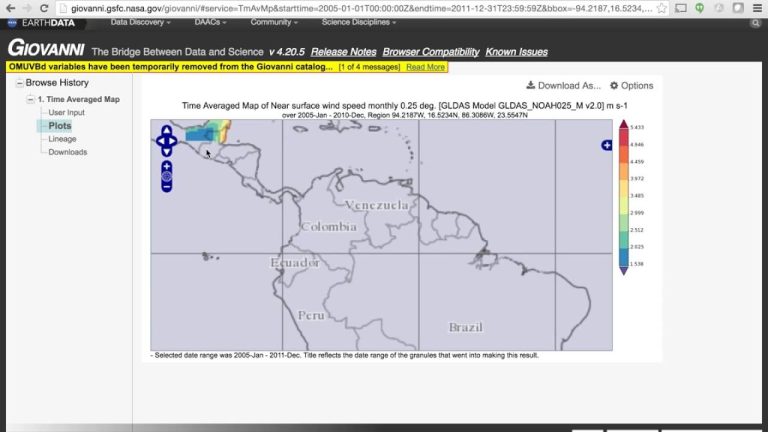Collapse the Browse History tree
The image size is (768, 432).
tap(20, 83)
